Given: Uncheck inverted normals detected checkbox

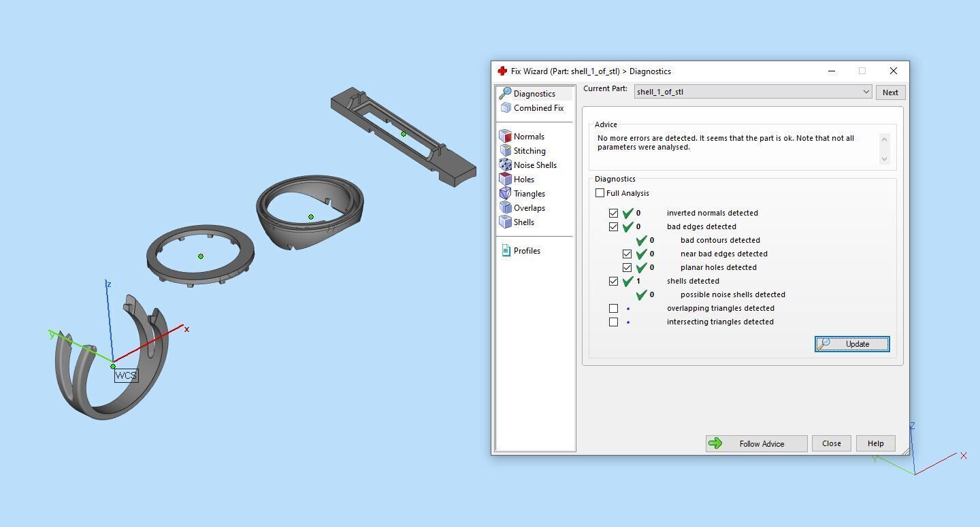Looking at the screenshot, I should point(613,213).
